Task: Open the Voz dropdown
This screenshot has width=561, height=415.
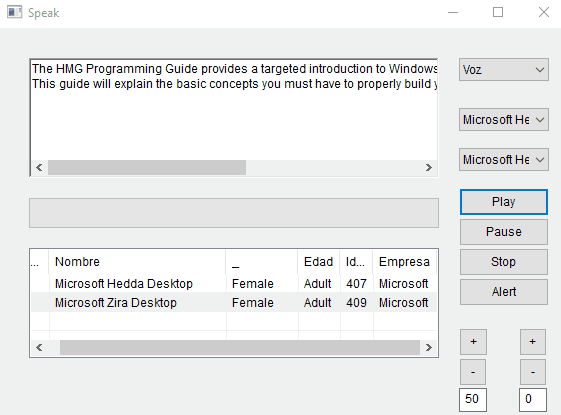Action: 504,70
